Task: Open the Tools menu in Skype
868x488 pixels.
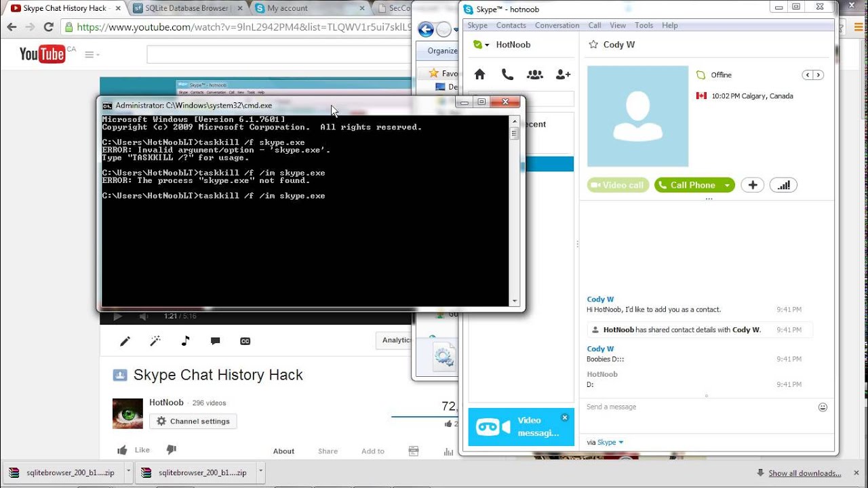Action: pos(644,25)
